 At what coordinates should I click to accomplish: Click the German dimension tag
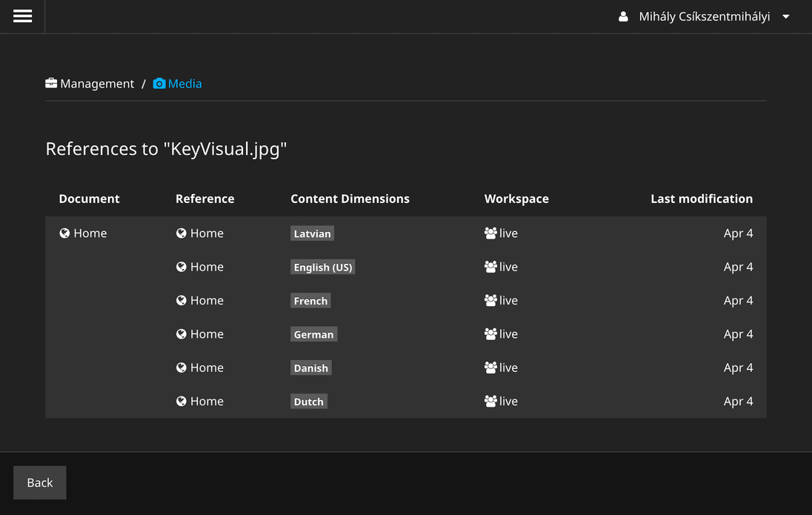314,335
